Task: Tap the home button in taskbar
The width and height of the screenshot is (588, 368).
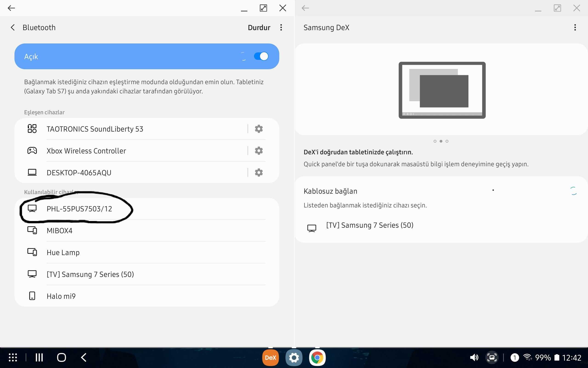Action: click(62, 357)
